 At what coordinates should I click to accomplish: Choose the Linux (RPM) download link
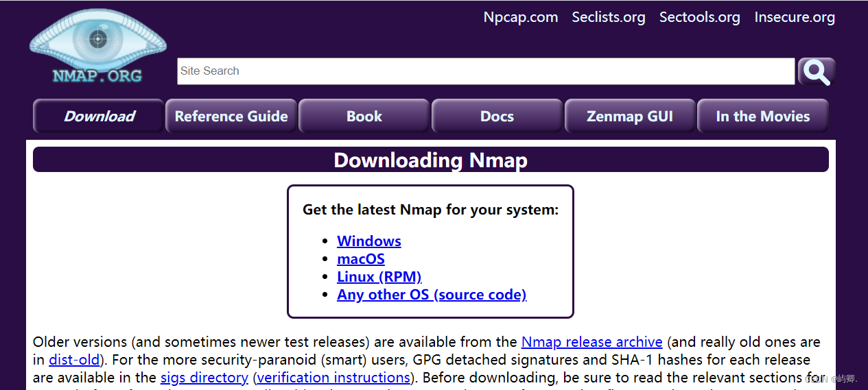379,277
